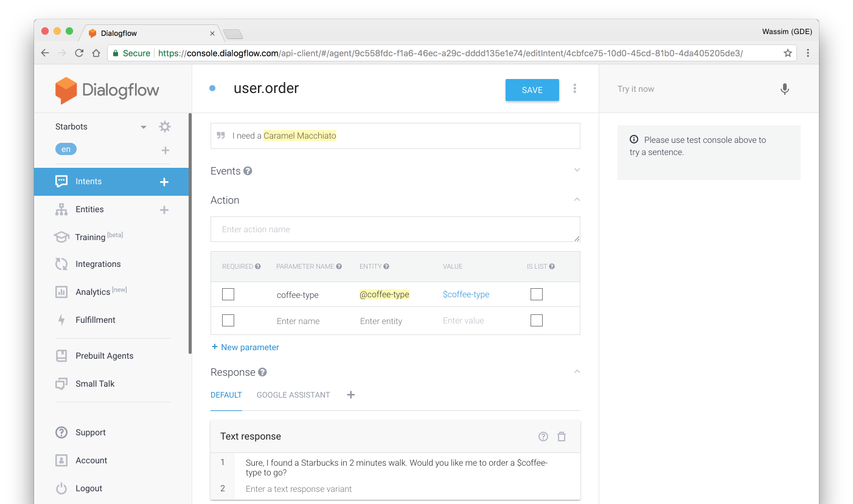Add a new language plus icon
The image size is (853, 504).
(x=165, y=150)
